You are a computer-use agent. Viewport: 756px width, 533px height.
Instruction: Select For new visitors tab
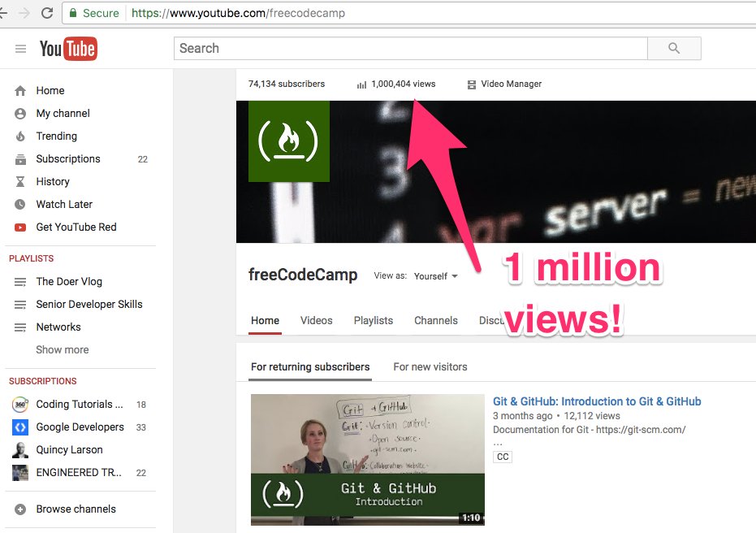point(430,367)
